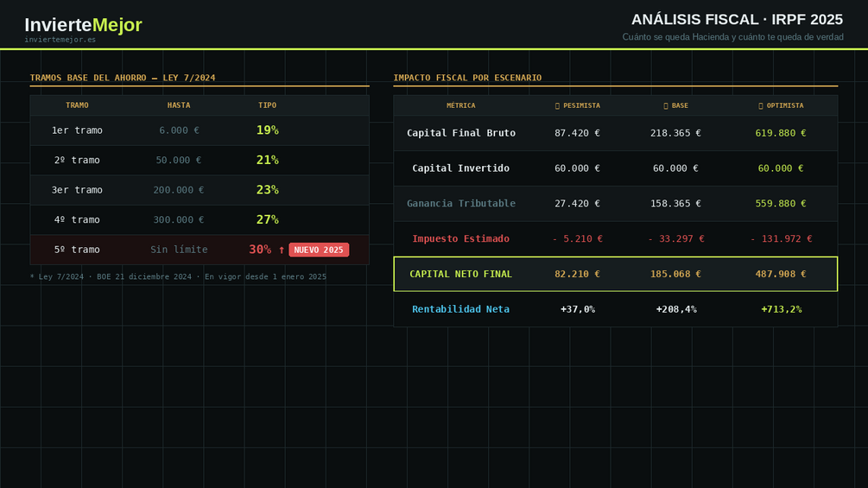Click the 21% rate value

click(x=268, y=160)
